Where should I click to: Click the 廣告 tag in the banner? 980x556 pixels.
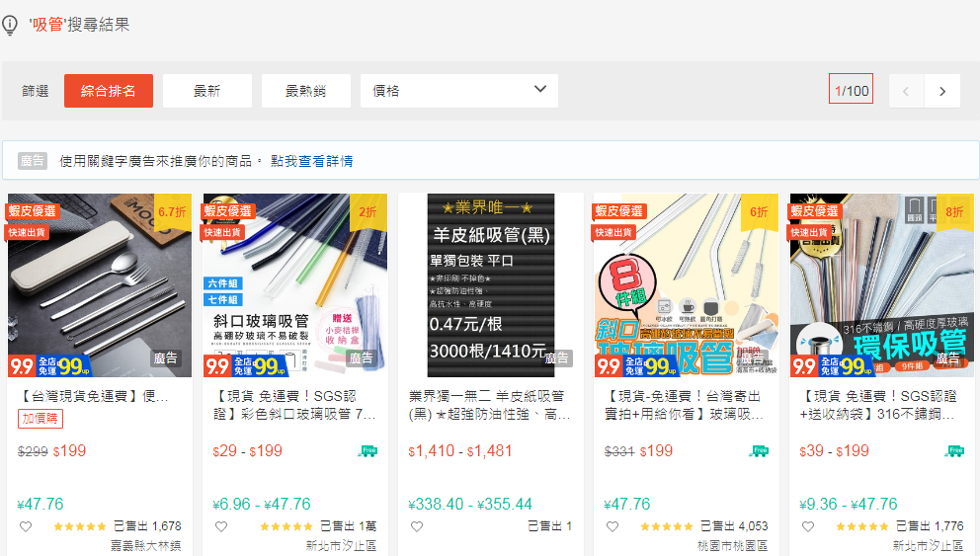tap(33, 161)
